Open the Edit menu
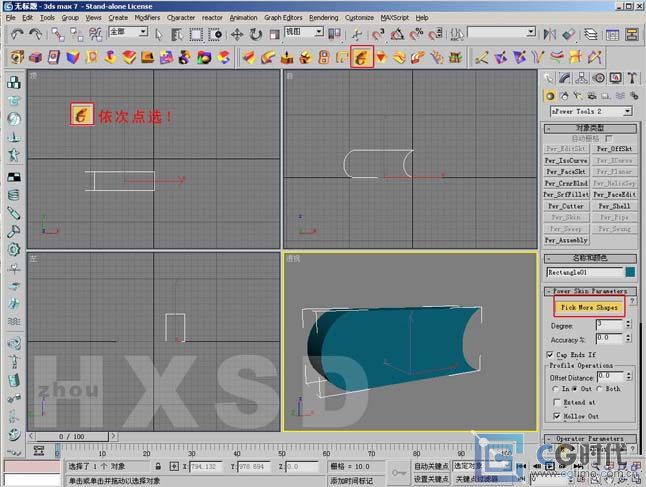This screenshot has height=487, width=646. click(x=27, y=18)
